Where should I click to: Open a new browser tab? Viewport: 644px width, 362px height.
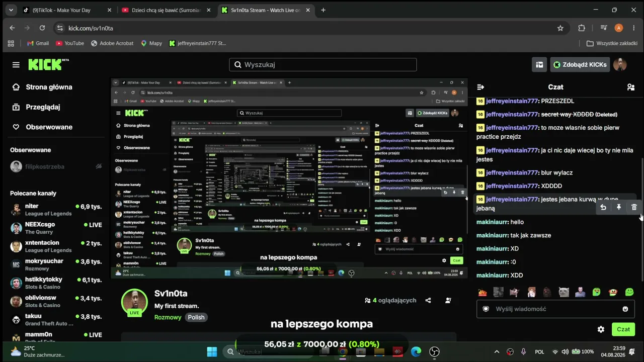tap(323, 10)
